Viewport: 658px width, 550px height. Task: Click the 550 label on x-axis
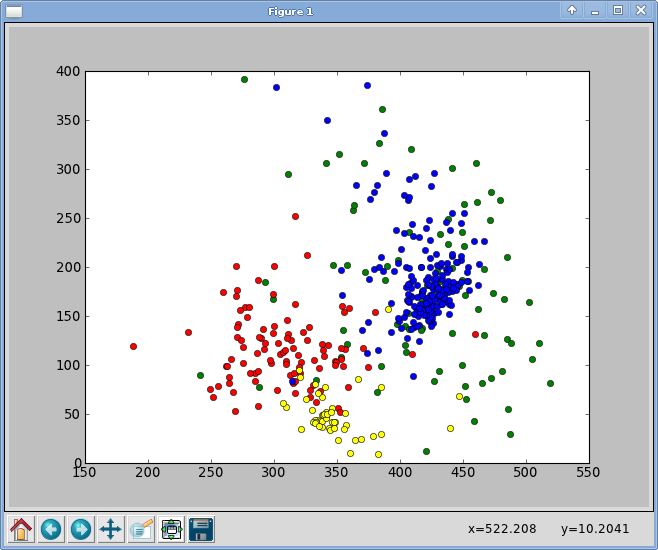point(588,473)
